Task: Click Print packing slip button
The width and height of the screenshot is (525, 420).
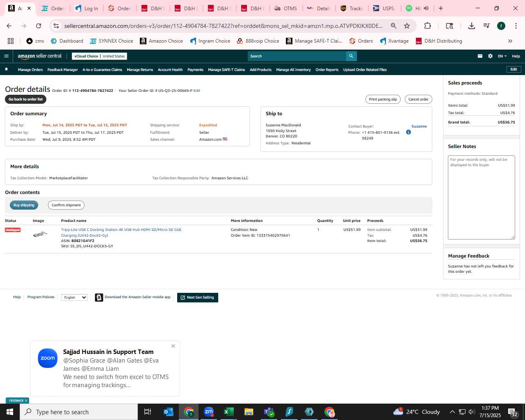Action: tap(383, 99)
